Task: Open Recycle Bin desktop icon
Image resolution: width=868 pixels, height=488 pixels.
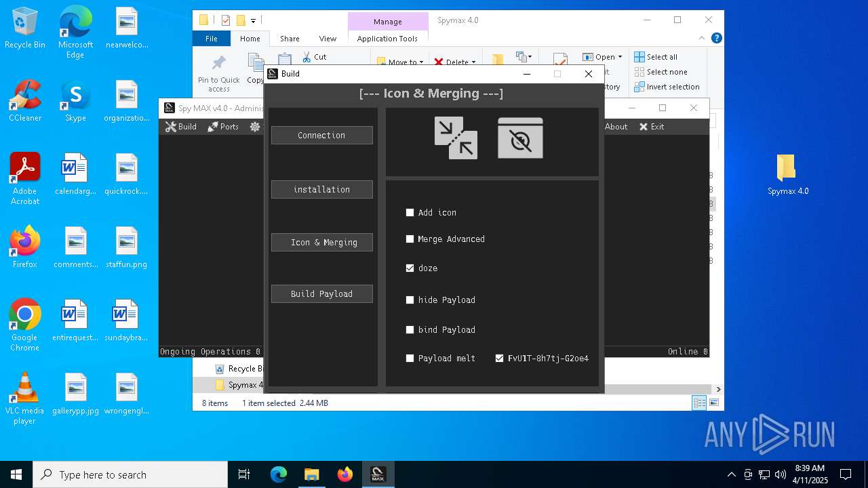Action: [x=25, y=28]
